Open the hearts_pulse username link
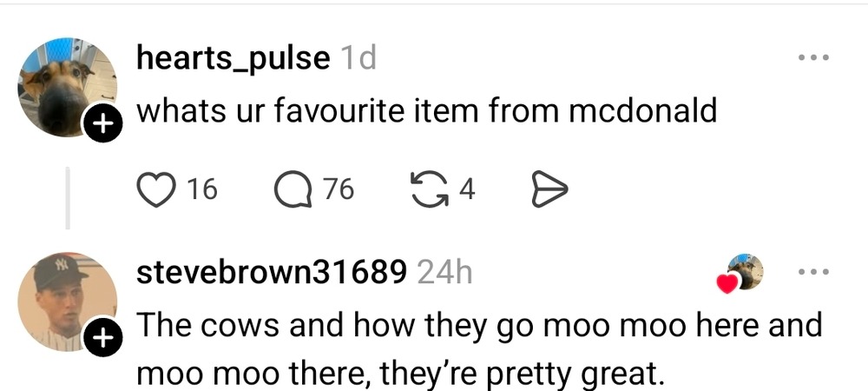Screen dimensions: 868x391 click(x=233, y=57)
